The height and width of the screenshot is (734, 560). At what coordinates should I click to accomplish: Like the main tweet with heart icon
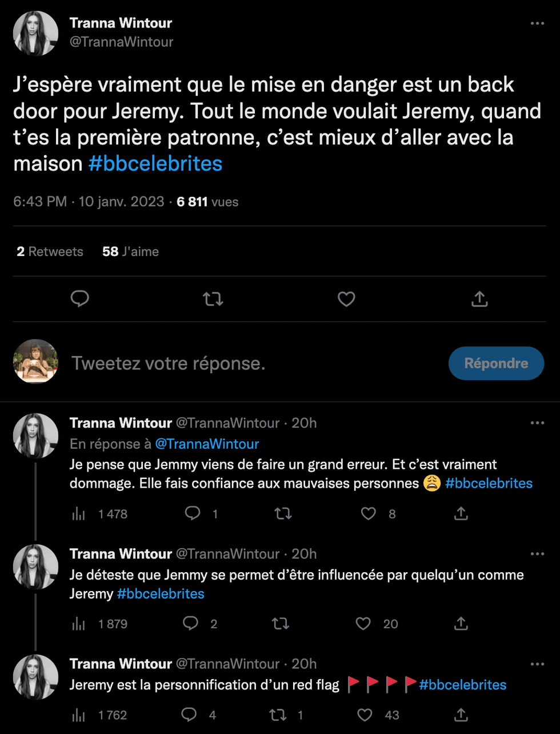point(346,298)
